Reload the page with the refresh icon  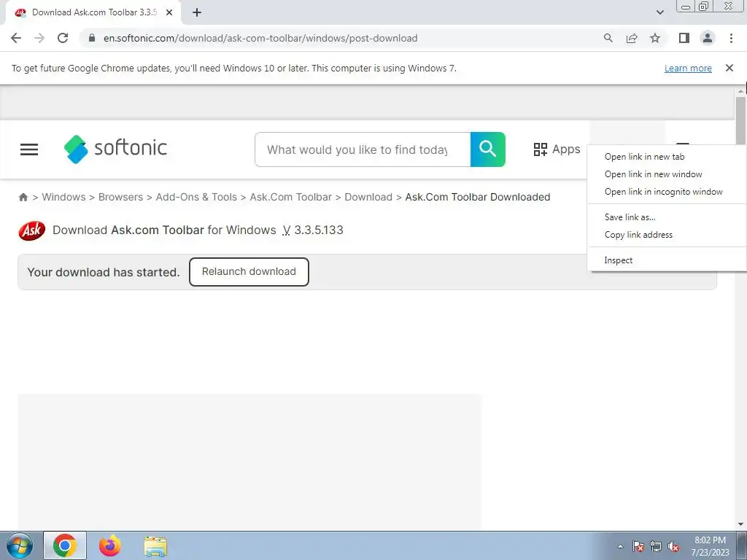(x=63, y=38)
